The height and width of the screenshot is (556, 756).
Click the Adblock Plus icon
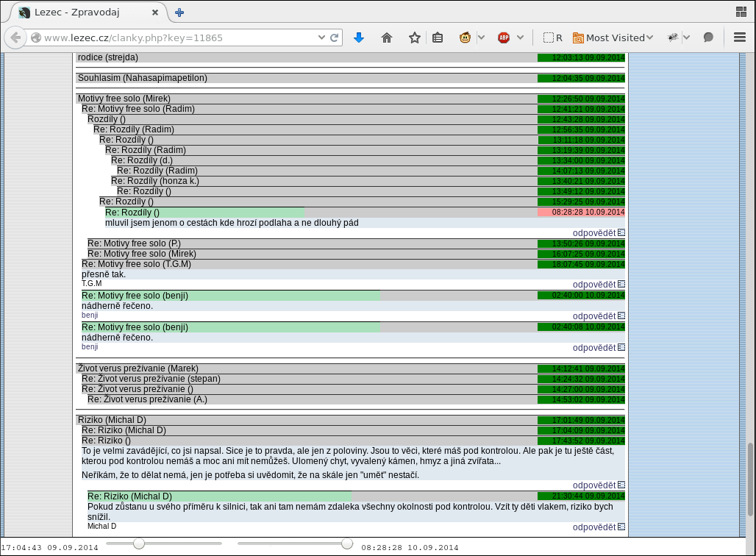(504, 38)
